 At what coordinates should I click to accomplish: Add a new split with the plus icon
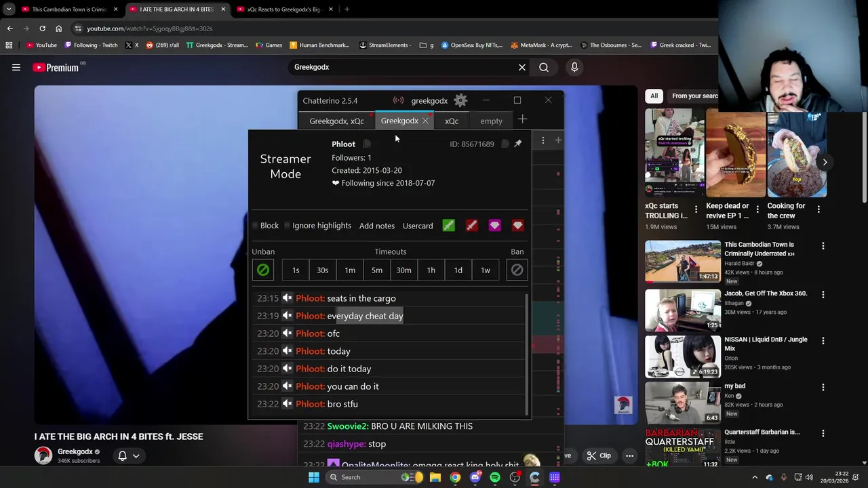[x=558, y=140]
